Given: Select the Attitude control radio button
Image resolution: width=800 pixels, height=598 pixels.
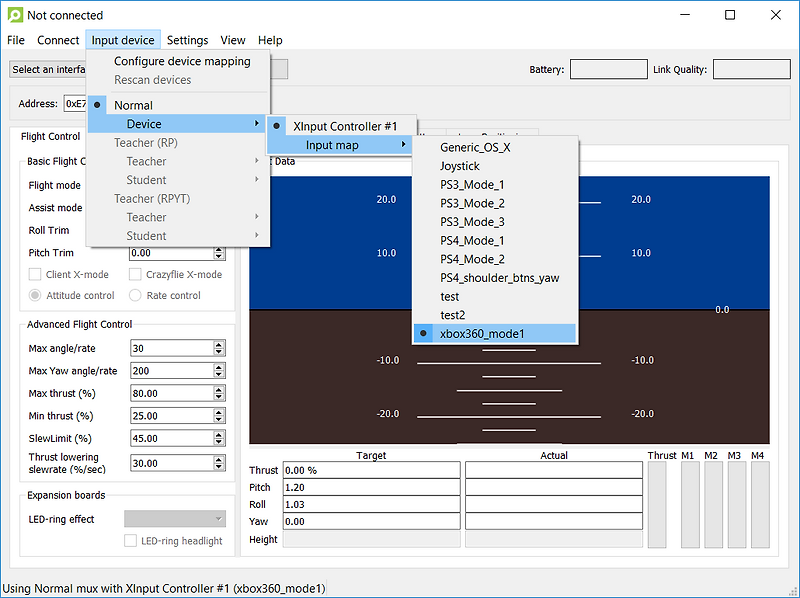Looking at the screenshot, I should click(36, 295).
